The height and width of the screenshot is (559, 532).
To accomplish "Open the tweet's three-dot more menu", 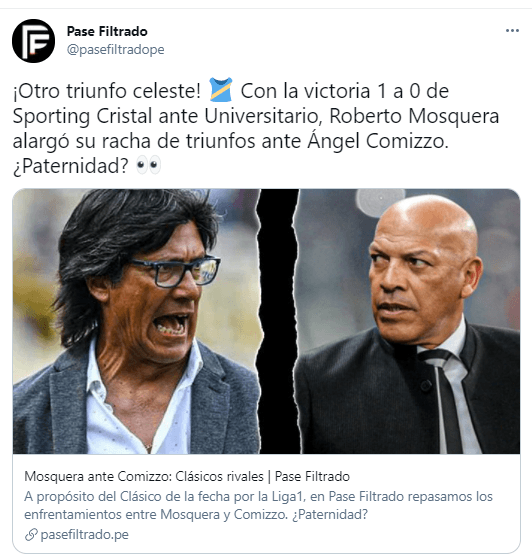I will coord(512,31).
